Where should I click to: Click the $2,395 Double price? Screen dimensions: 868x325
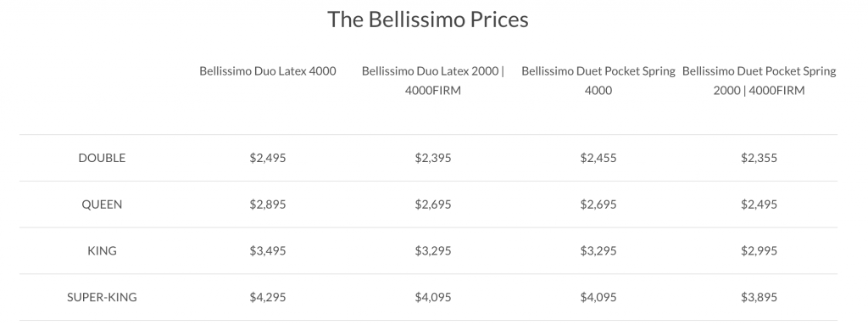(x=433, y=158)
